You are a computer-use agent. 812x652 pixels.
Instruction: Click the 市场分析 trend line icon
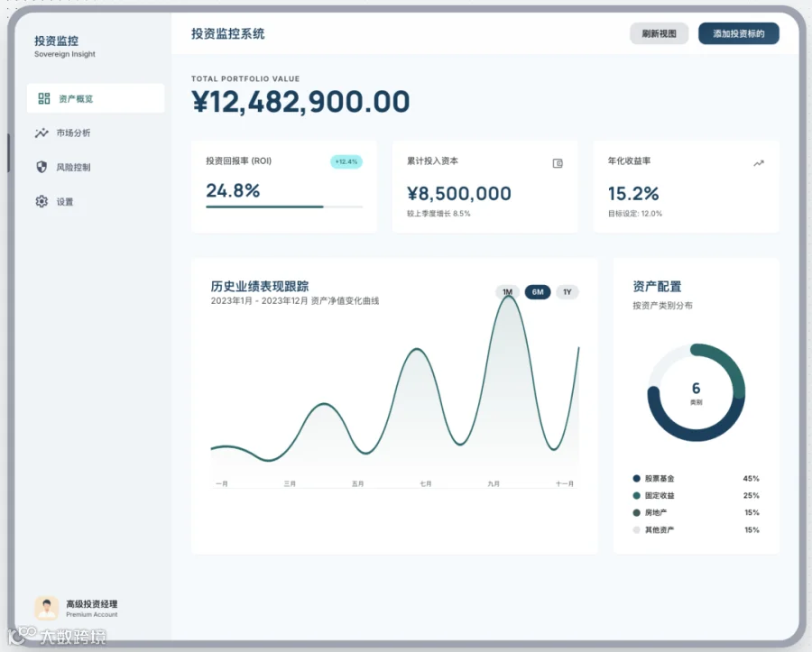click(x=42, y=133)
